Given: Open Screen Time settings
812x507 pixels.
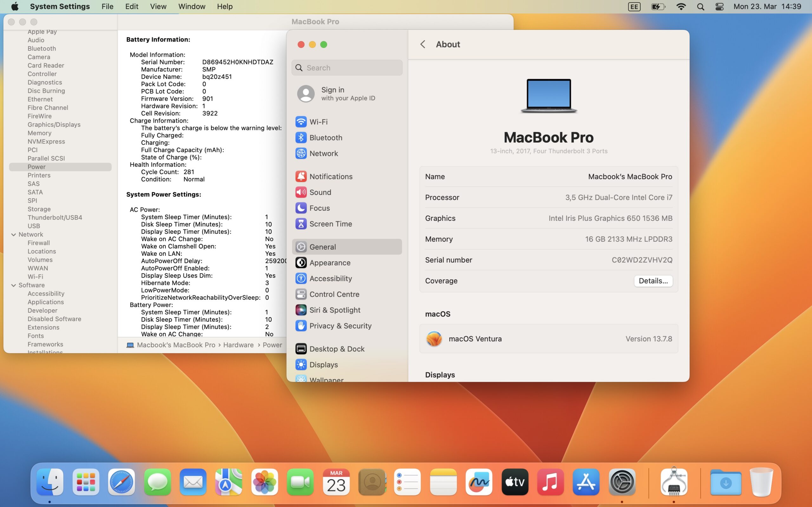Looking at the screenshot, I should click(x=330, y=224).
